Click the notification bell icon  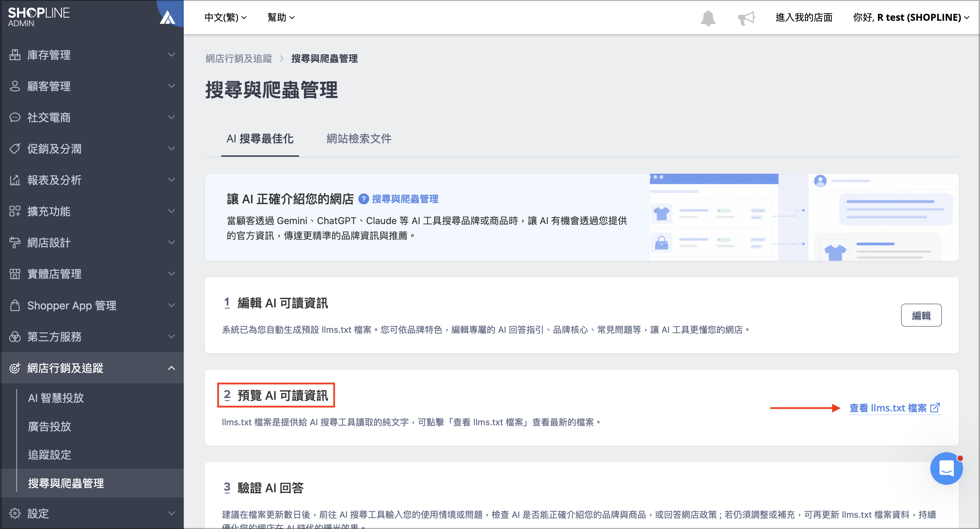coord(708,18)
